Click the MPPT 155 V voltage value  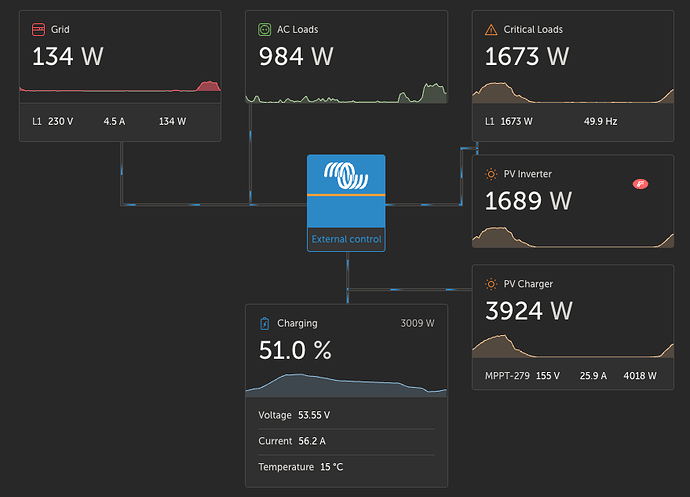[548, 376]
